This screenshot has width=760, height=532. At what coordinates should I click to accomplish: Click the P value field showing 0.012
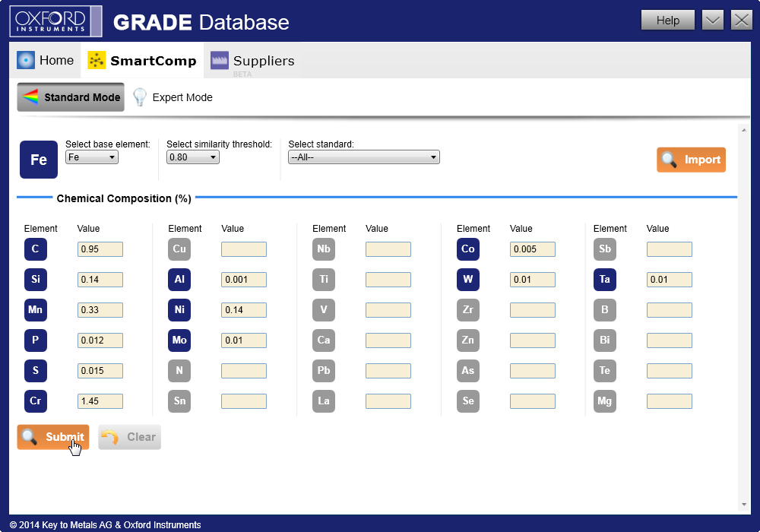100,340
